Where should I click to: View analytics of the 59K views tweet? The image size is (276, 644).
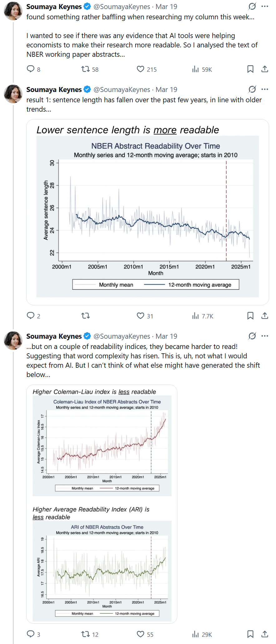tap(196, 69)
